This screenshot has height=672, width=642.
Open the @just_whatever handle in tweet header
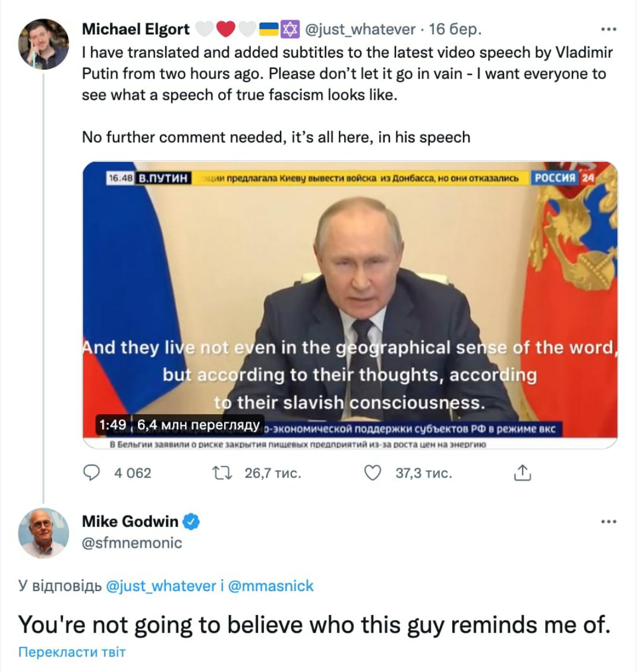coord(360,29)
